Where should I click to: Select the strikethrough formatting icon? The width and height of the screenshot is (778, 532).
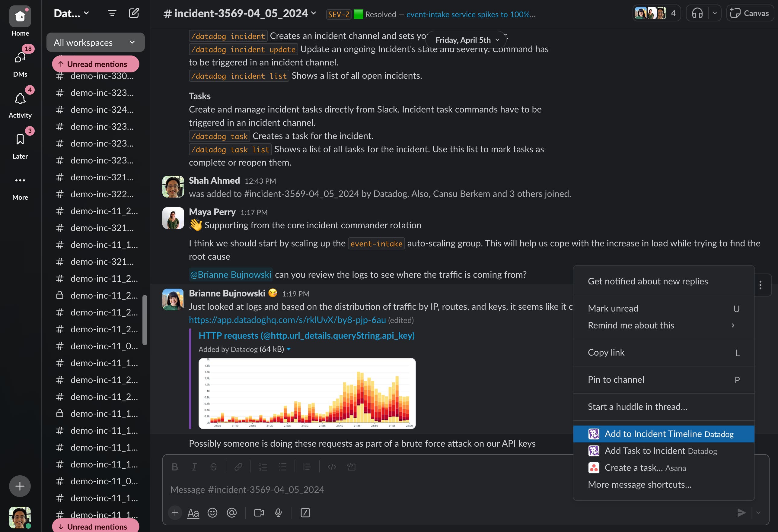[213, 467]
